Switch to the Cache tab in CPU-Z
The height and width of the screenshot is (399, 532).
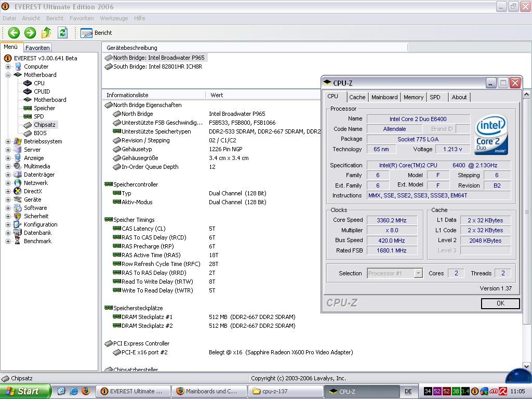coord(357,97)
